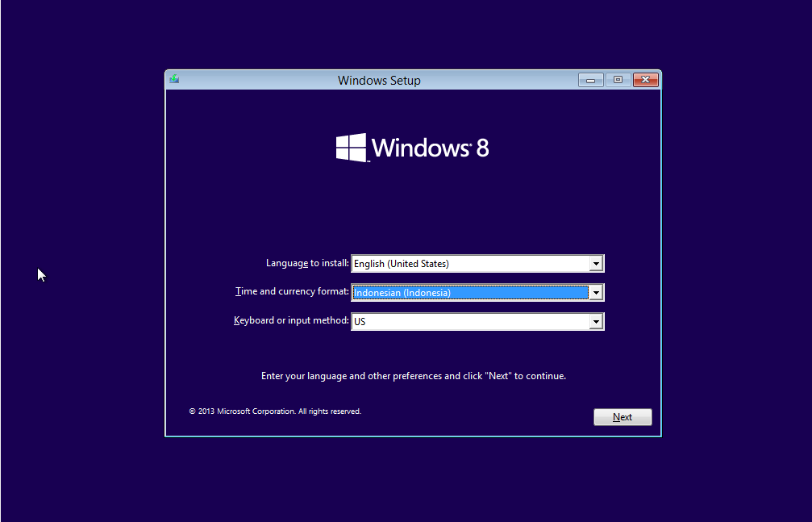Click the Next button
This screenshot has height=522, width=812.
click(x=623, y=417)
